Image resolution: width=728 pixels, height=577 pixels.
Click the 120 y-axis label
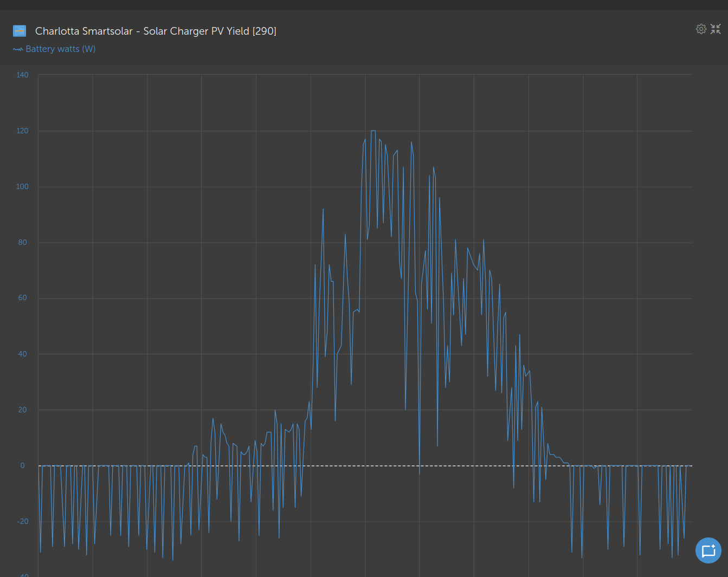[22, 131]
